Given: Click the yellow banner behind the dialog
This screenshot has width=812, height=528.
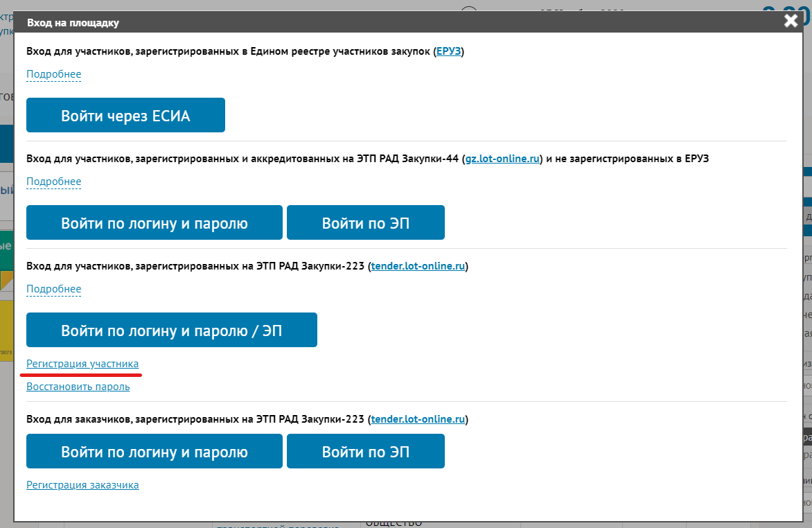Looking at the screenshot, I should click(x=6, y=326).
